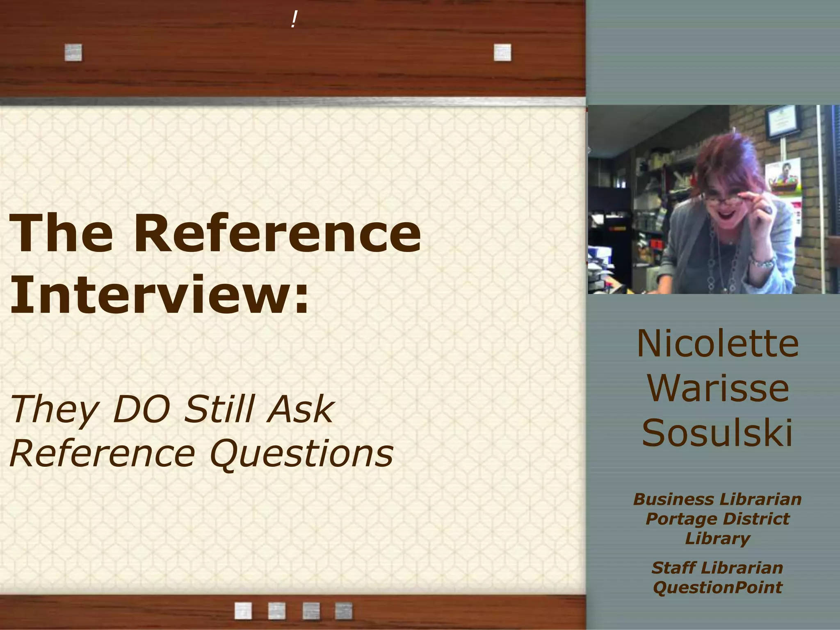Click the fourth darkest square in bottom row
840x630 pixels.
tap(344, 611)
